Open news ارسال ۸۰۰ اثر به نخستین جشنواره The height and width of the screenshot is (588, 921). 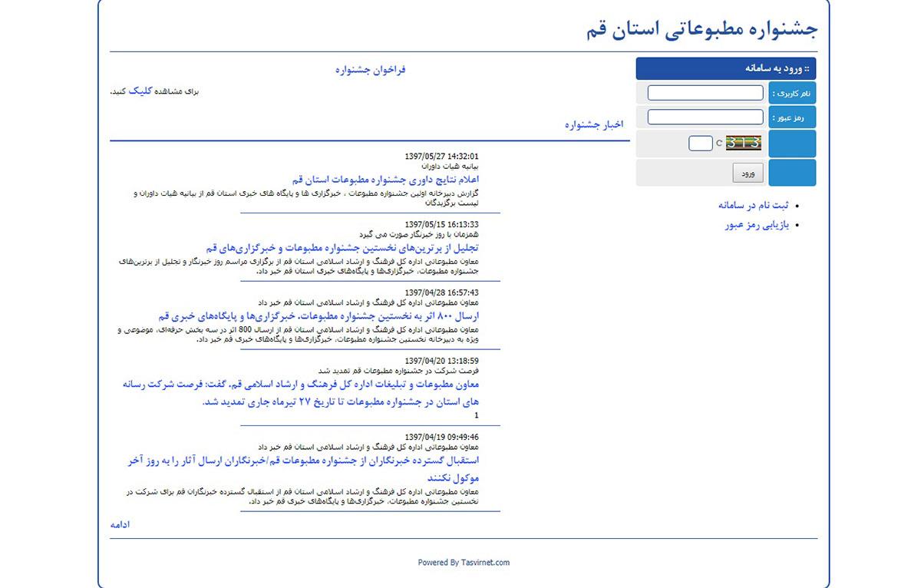319,315
